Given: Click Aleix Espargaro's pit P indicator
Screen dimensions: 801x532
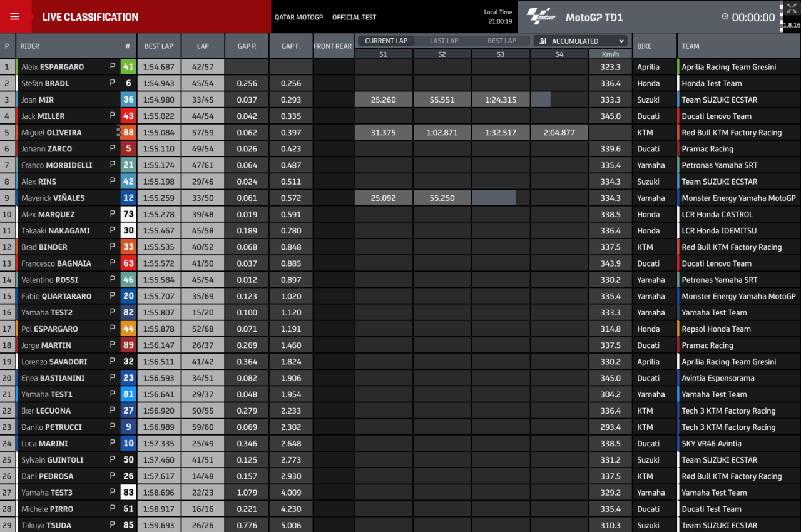Looking at the screenshot, I should coord(113,67).
